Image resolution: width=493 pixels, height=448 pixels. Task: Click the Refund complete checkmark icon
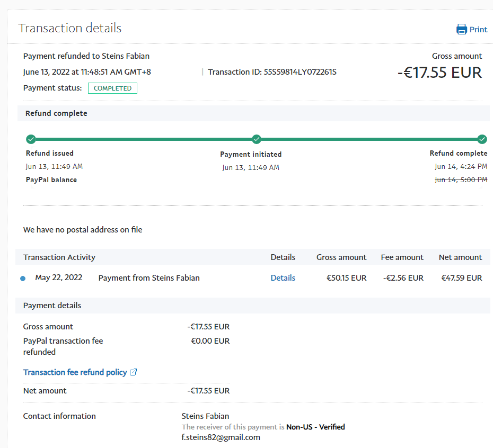(482, 139)
